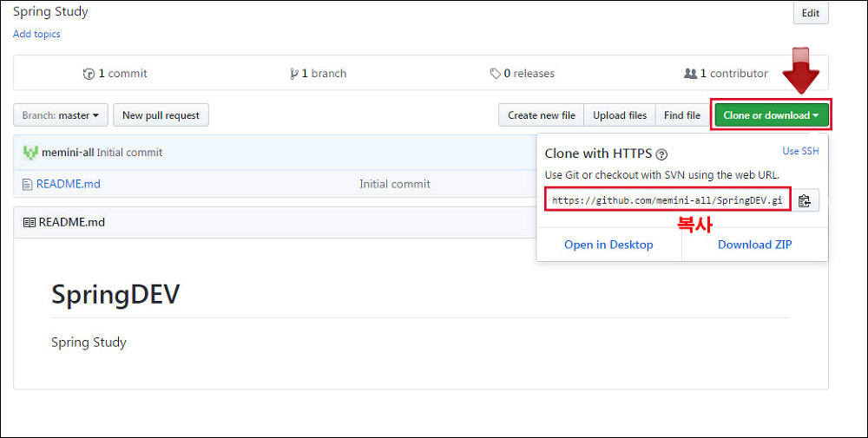Open the Branch: master dropdown

[61, 115]
